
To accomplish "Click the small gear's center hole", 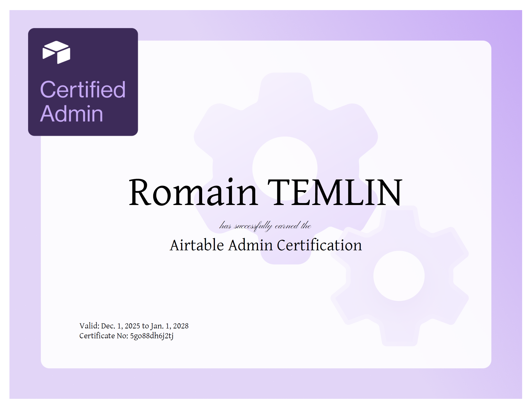I will click(399, 276).
